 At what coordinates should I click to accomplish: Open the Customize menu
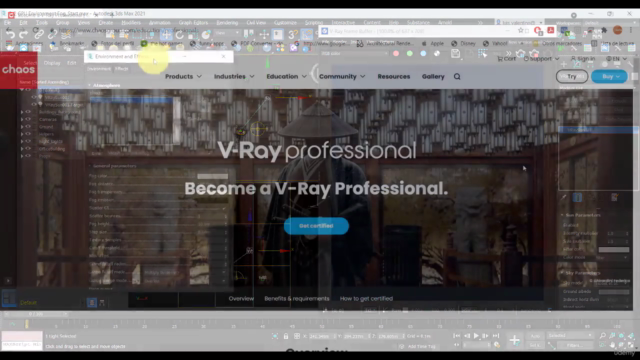click(x=285, y=22)
